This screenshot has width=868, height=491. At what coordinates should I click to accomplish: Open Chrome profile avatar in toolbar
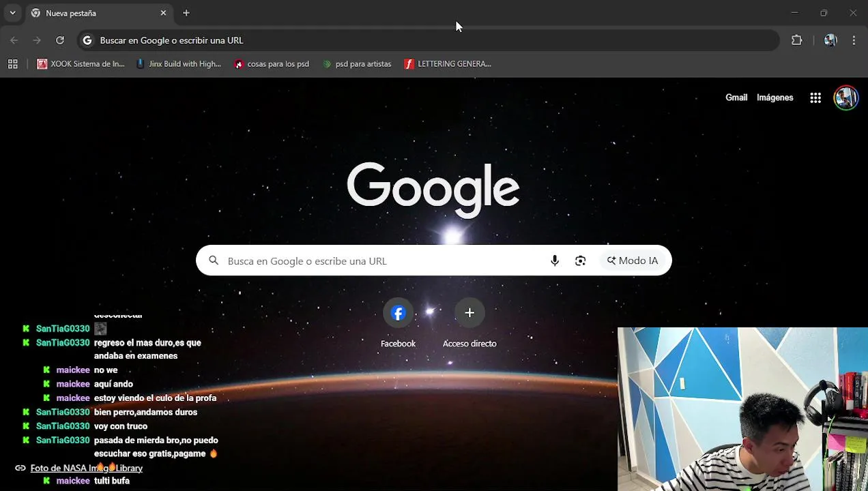coord(830,40)
